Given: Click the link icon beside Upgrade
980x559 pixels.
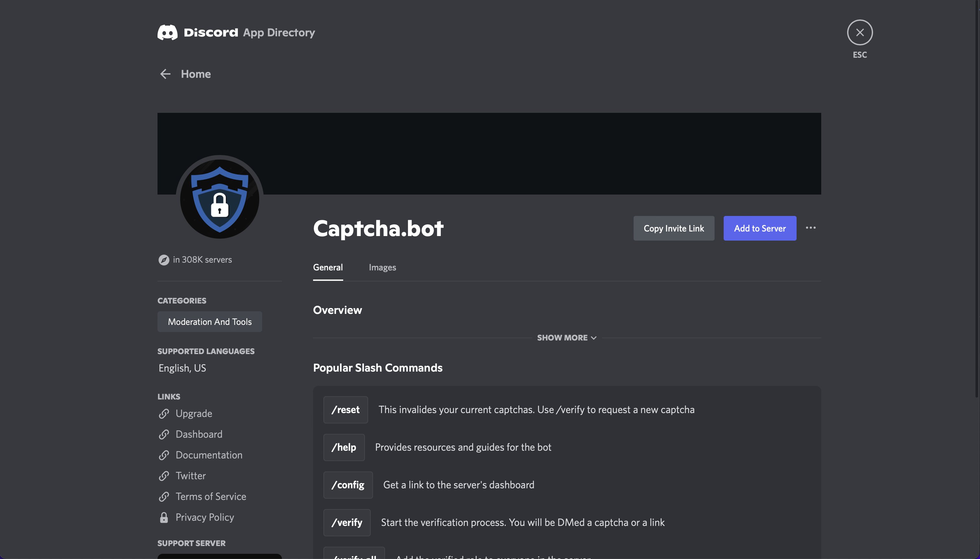Looking at the screenshot, I should [165, 413].
